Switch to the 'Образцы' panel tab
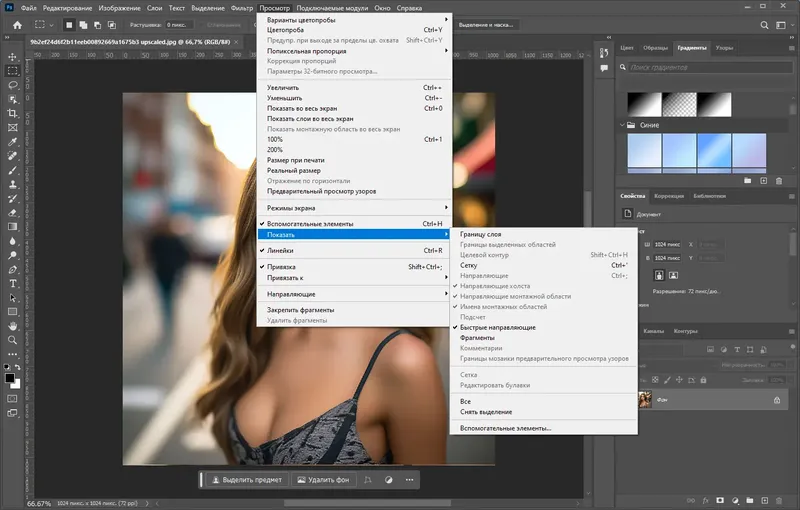800x510 pixels. [656, 47]
